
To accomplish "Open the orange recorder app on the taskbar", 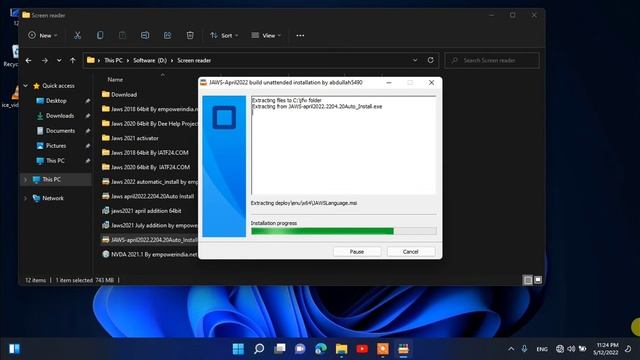I will coord(383,349).
